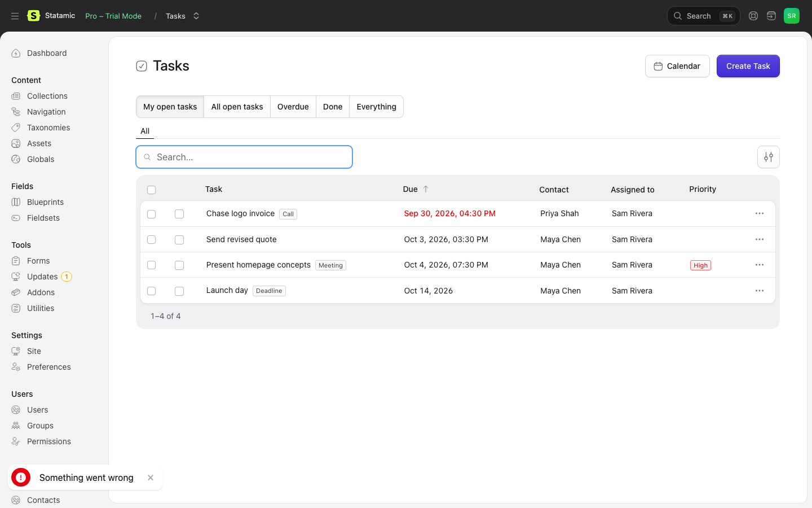The image size is (812, 508).
Task: Open actions menu for Chase logo invoice
Action: pyautogui.click(x=760, y=213)
